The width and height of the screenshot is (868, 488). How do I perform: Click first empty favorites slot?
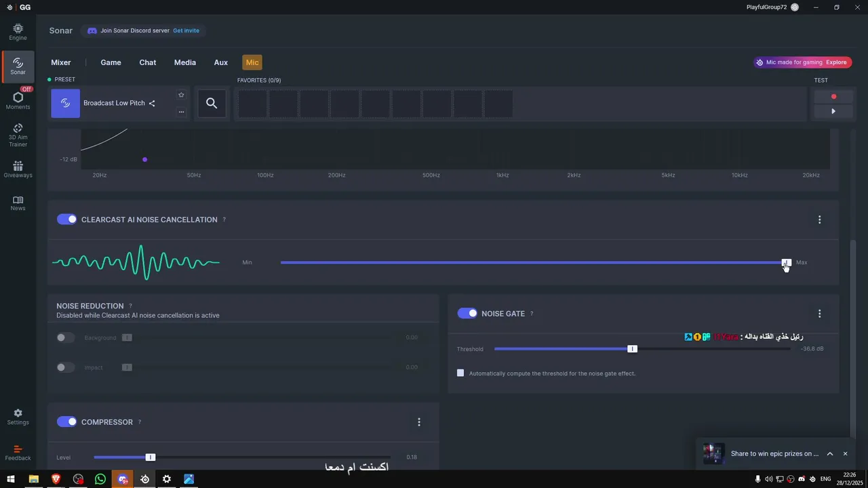[x=252, y=104]
